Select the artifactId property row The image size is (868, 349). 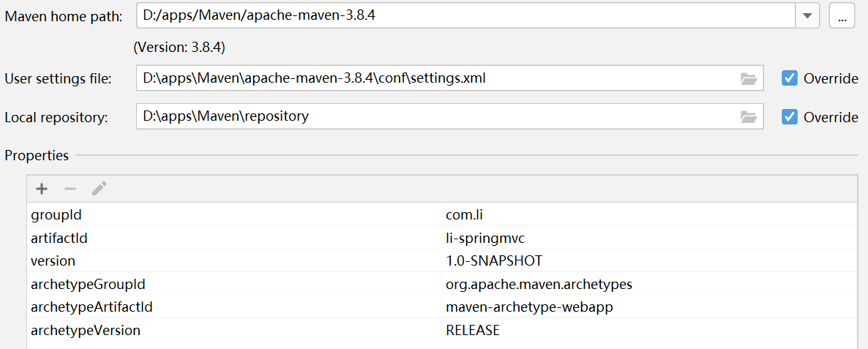(x=442, y=237)
